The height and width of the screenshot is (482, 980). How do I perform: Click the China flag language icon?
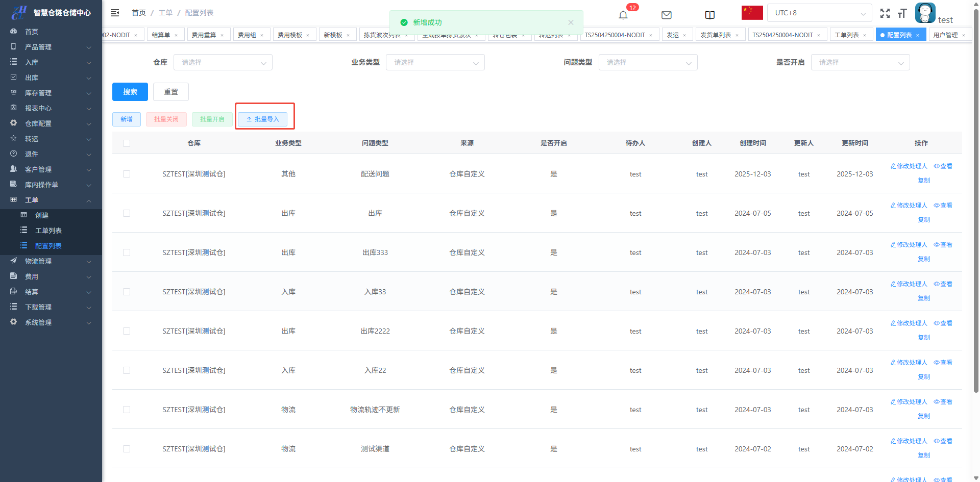click(x=752, y=13)
